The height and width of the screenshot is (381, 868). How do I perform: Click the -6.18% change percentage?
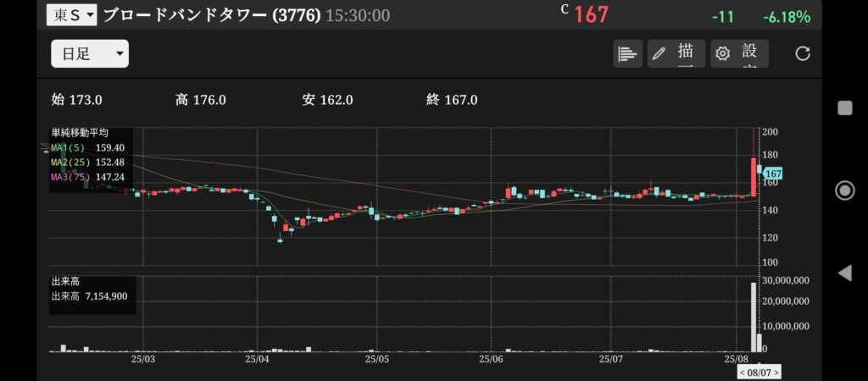pos(786,17)
